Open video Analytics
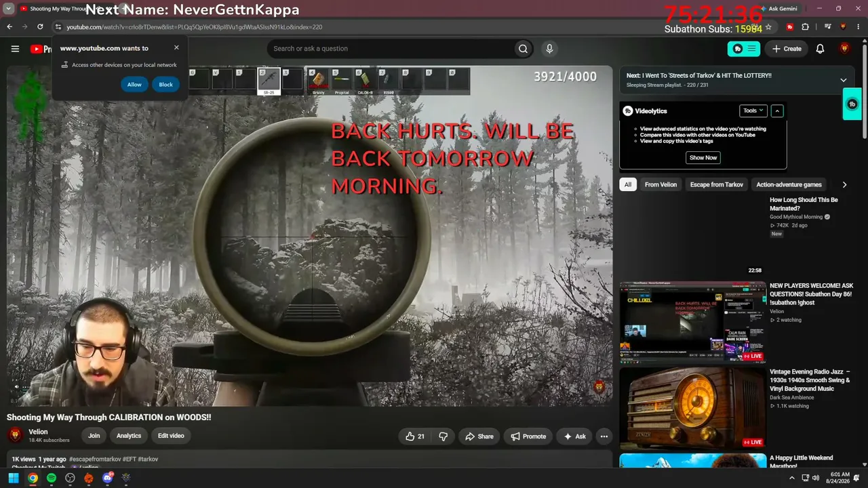Image resolution: width=868 pixels, height=488 pixels. coord(129,436)
